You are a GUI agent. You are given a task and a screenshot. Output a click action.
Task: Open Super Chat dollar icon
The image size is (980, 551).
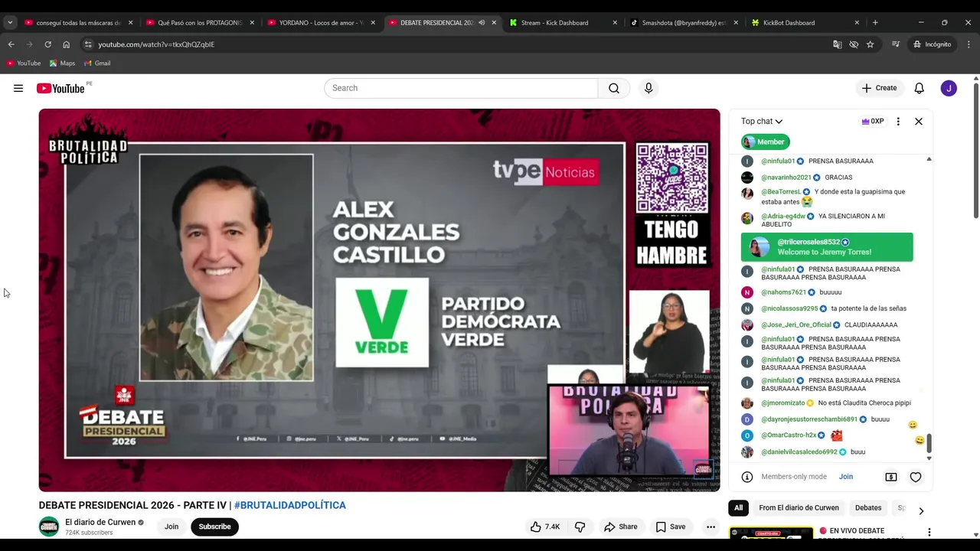coord(891,477)
